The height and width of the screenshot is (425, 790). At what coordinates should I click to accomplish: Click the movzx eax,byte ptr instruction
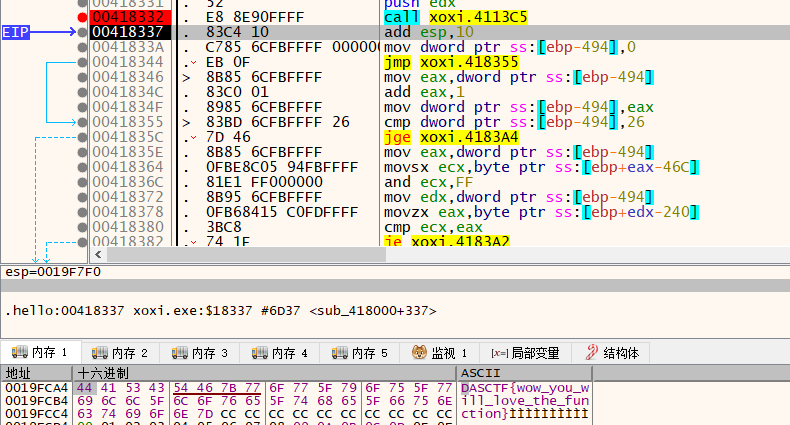[x=541, y=212]
